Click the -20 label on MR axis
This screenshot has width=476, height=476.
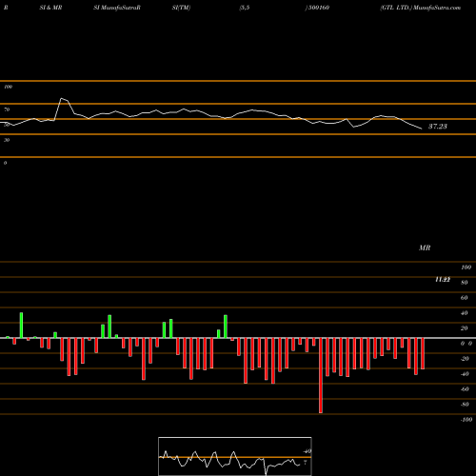coord(465,359)
